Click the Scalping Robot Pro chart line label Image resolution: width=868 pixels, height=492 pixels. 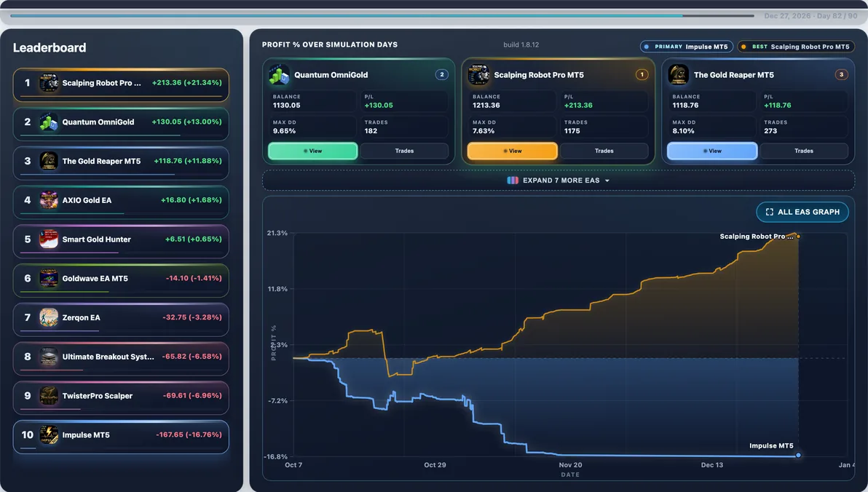[756, 237]
